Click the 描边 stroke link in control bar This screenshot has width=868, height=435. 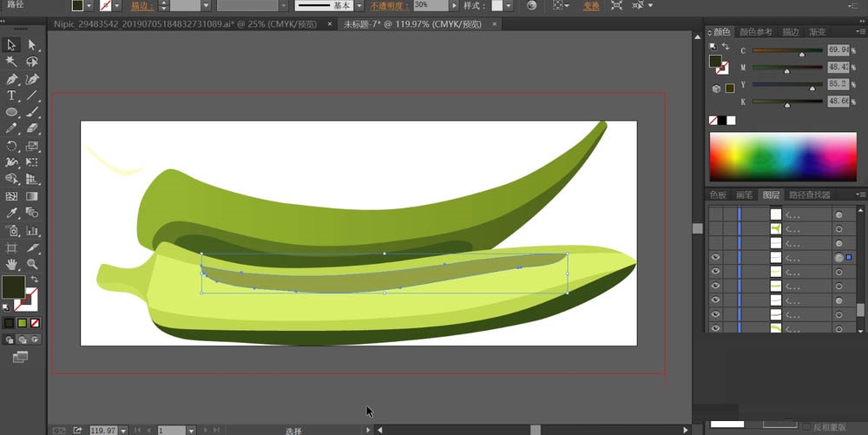(141, 5)
